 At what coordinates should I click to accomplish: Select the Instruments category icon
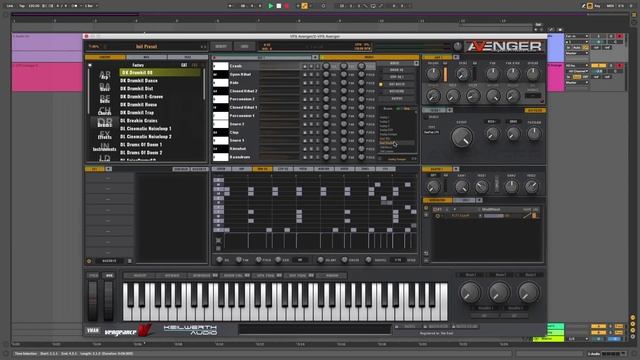pyautogui.click(x=105, y=147)
